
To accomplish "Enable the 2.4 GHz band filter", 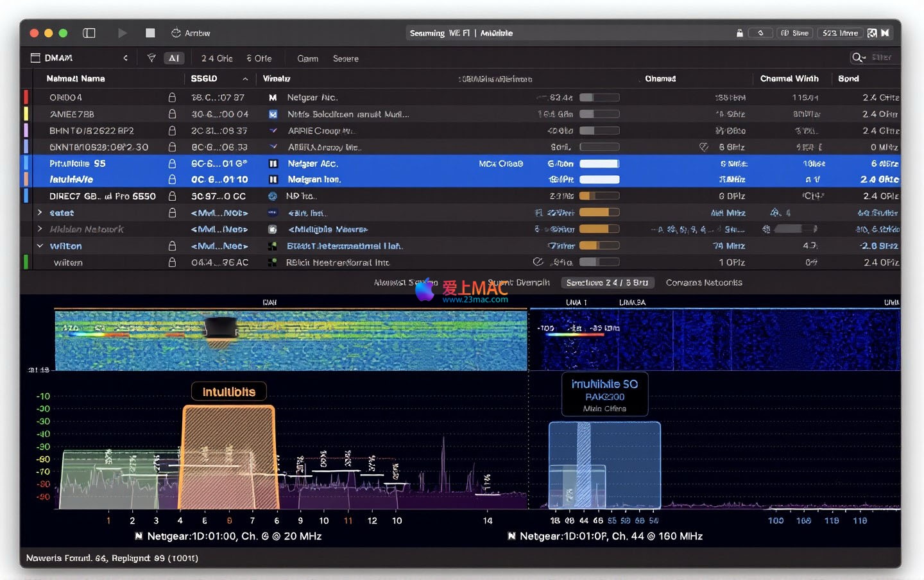I will 217,58.
